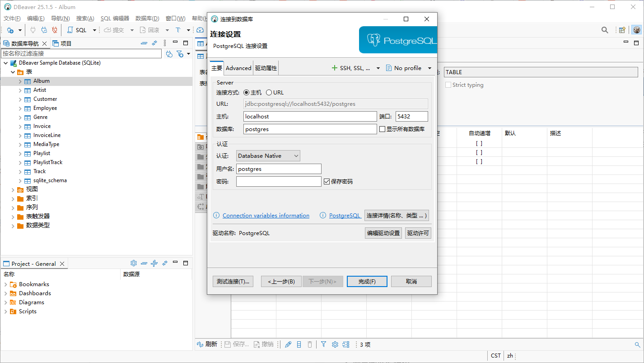Viewport: 644px width, 363px height.
Task: Open the No profile dropdown
Action: pyautogui.click(x=429, y=68)
